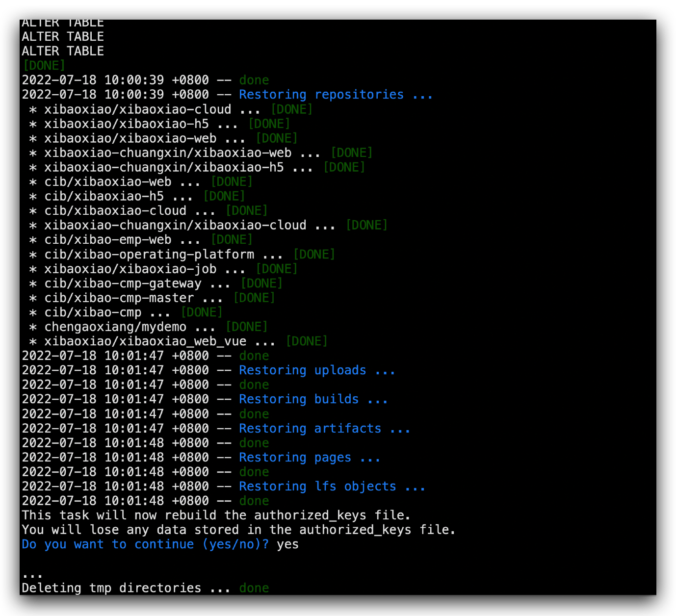Click [DONE] marker on chengaoxiang/mydemo row

pyautogui.click(x=247, y=327)
